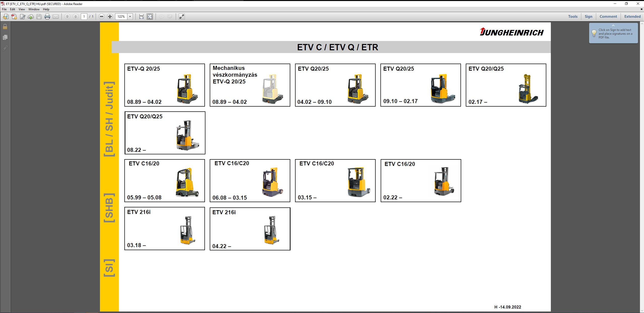Click the lightbulb tip icon
Image resolution: width=644 pixels, height=313 pixels.
pyautogui.click(x=594, y=33)
